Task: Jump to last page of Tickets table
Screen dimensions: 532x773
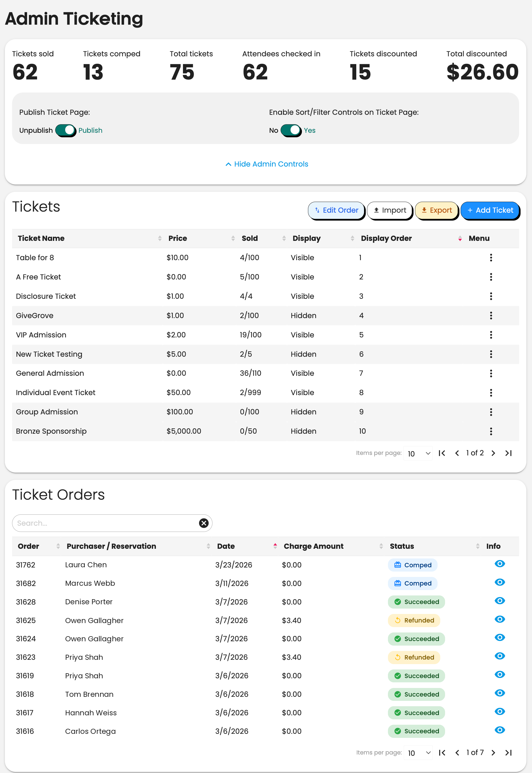Action: coord(508,453)
